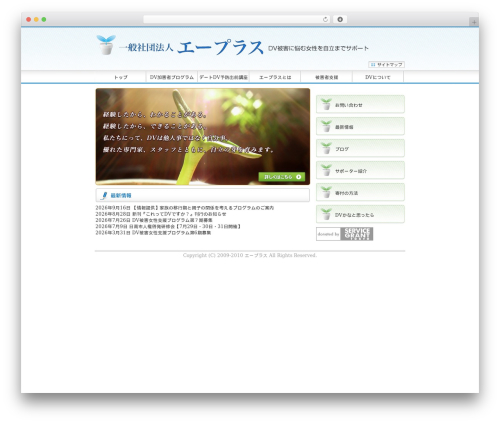
Task: Open the 寄付の方法 sidebar button
Action: click(360, 192)
